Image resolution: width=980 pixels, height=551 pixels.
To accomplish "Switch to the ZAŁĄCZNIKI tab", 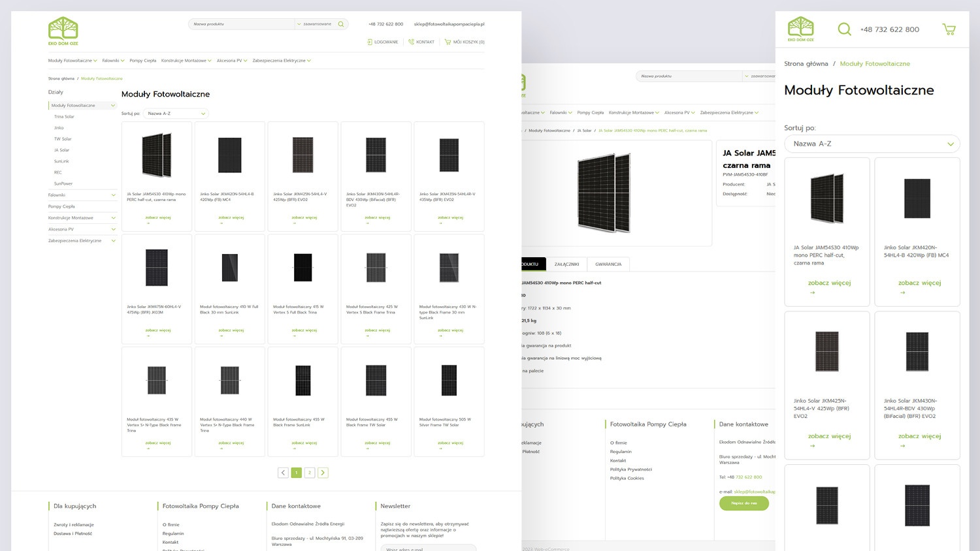I will coord(566,264).
